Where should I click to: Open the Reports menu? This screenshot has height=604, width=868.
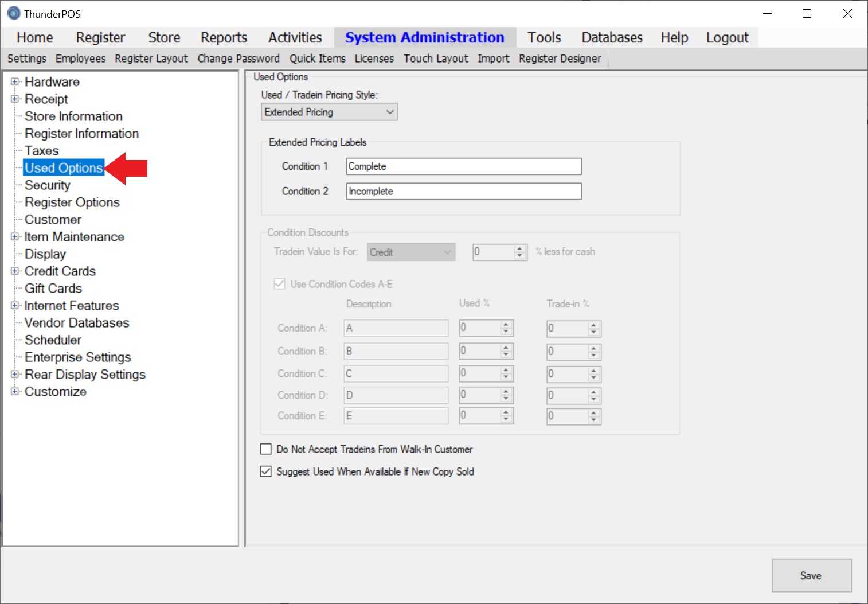[x=224, y=38]
